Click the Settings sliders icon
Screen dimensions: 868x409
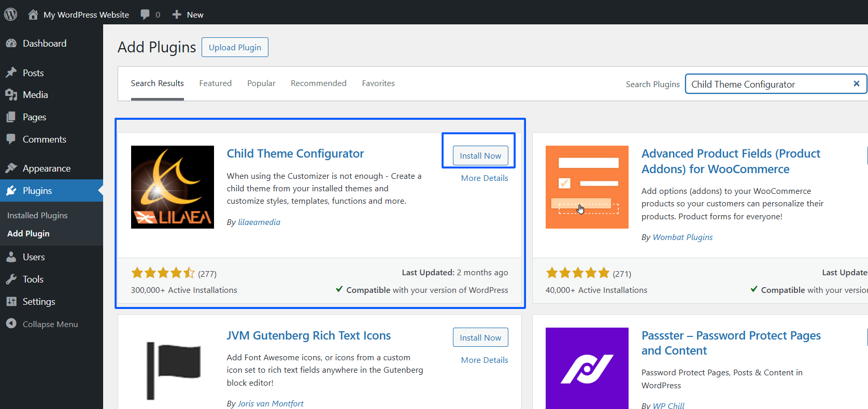point(11,302)
